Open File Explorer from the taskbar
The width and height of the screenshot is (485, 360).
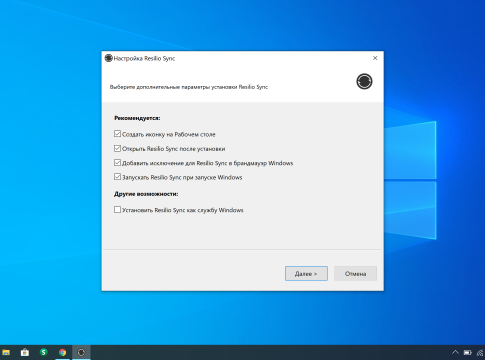(6, 352)
